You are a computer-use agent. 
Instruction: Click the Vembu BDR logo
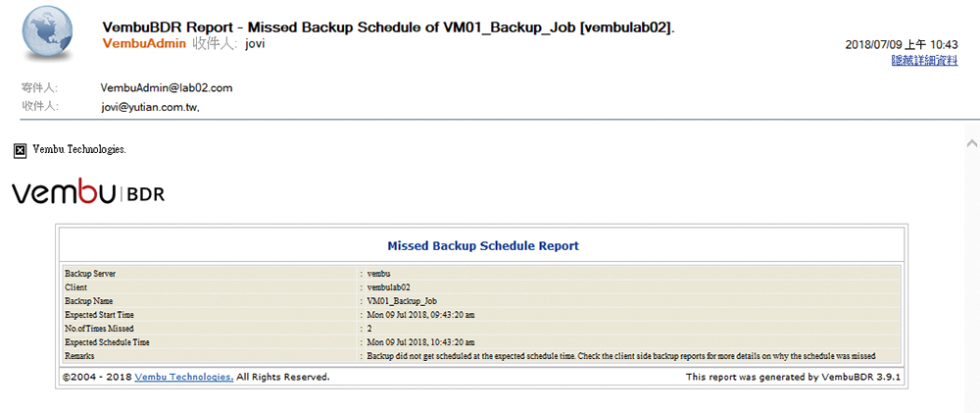[x=88, y=193]
